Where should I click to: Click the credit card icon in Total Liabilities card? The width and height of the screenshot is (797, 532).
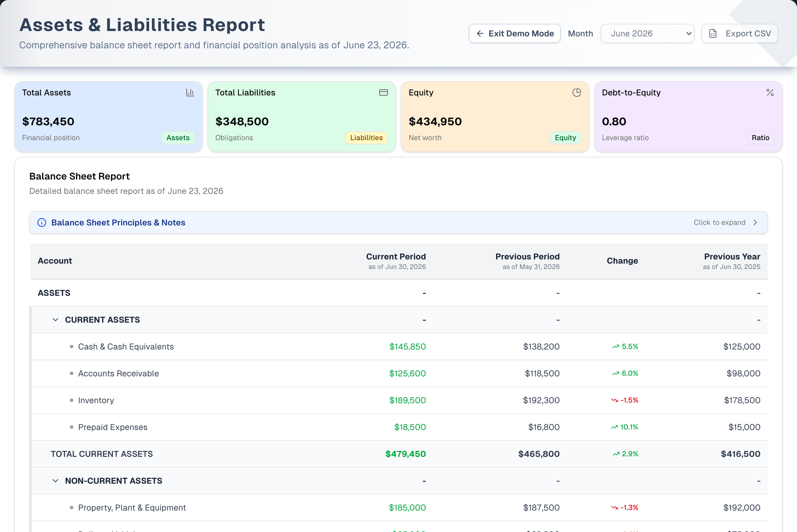[x=383, y=92]
